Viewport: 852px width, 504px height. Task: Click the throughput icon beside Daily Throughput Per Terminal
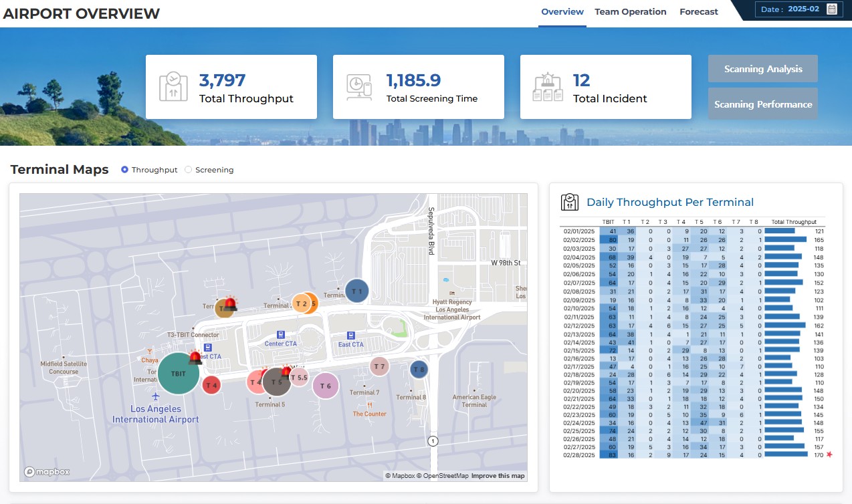tap(569, 201)
